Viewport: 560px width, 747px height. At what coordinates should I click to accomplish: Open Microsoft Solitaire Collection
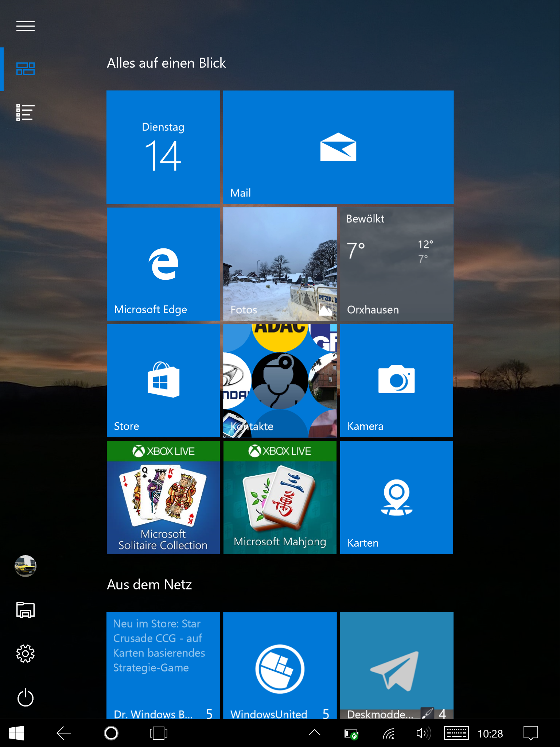[163, 497]
